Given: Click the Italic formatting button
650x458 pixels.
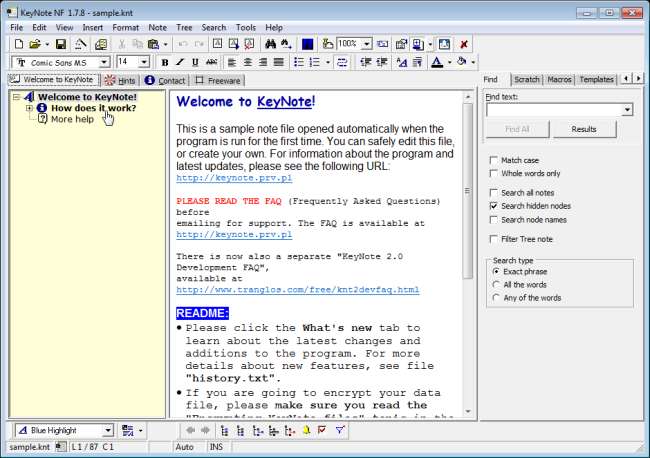Looking at the screenshot, I should click(x=181, y=62).
